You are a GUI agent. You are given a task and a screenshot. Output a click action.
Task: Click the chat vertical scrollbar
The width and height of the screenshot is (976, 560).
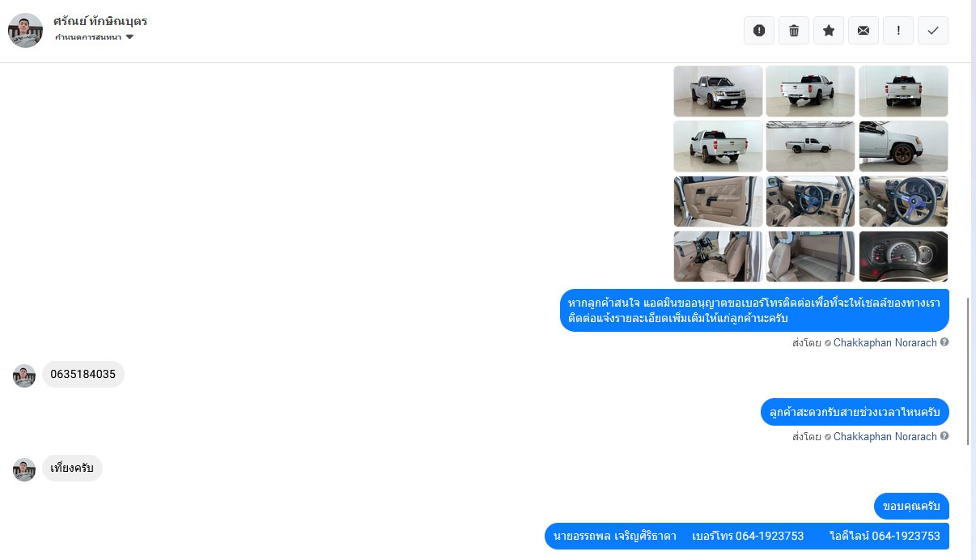[969, 371]
